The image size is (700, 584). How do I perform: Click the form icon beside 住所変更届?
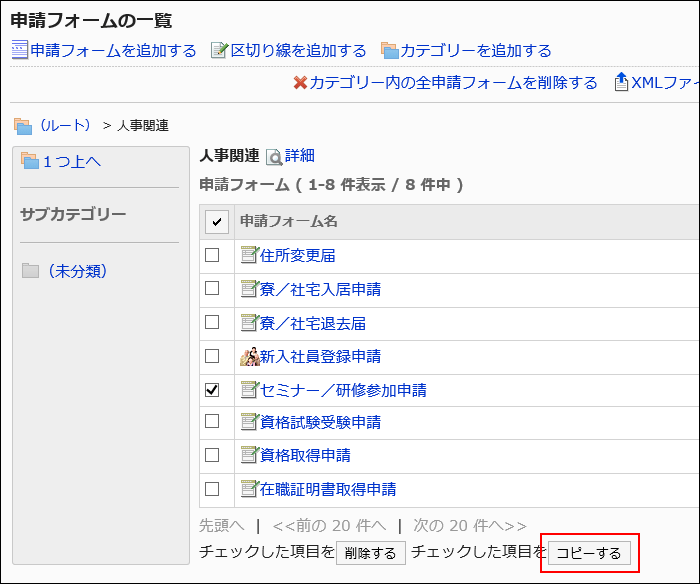tap(250, 254)
